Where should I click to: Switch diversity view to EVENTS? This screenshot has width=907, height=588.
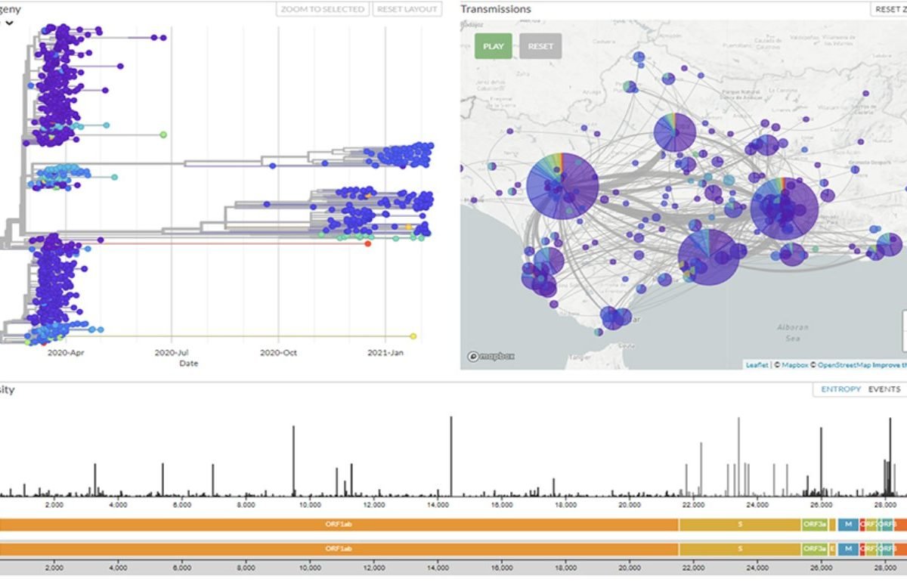coord(884,389)
